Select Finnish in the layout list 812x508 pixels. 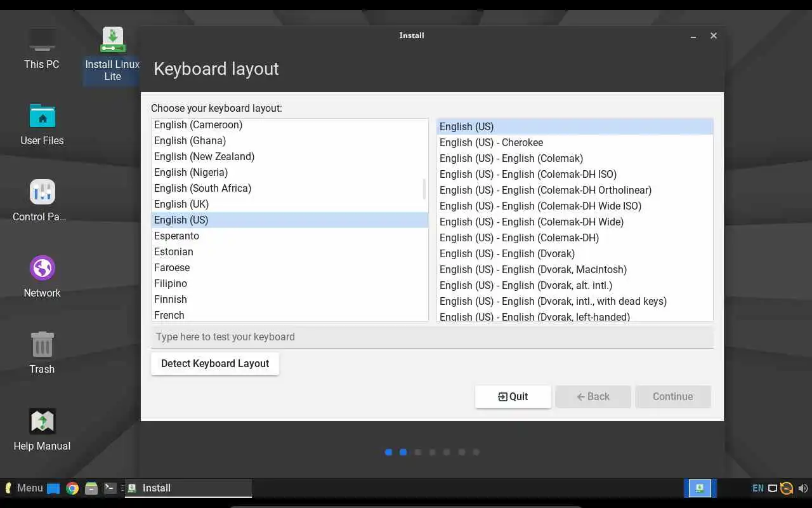290,299
